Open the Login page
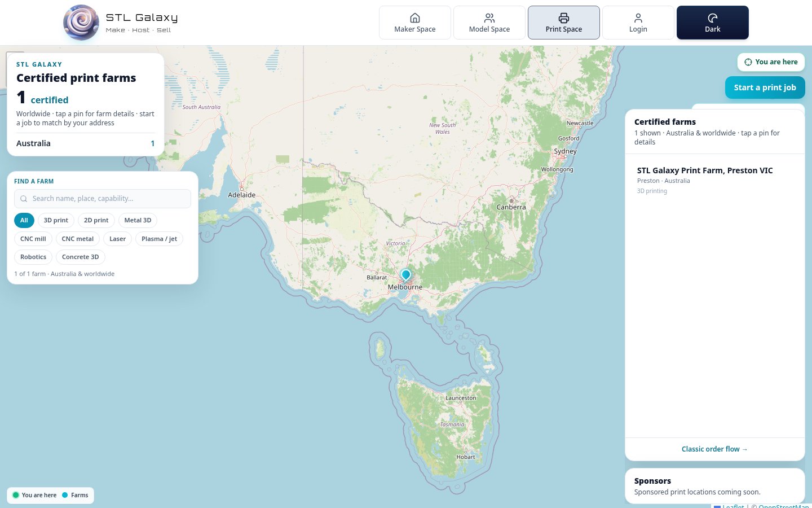812x508 pixels. (638, 23)
